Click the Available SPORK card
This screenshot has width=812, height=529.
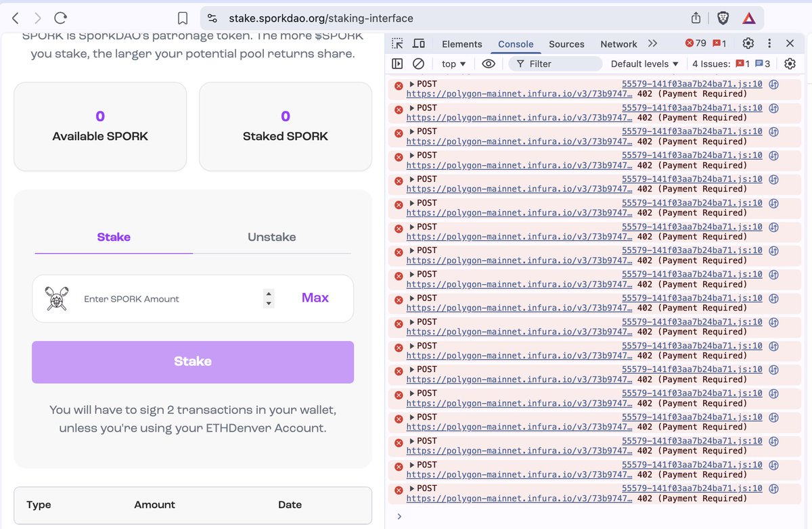[100, 127]
